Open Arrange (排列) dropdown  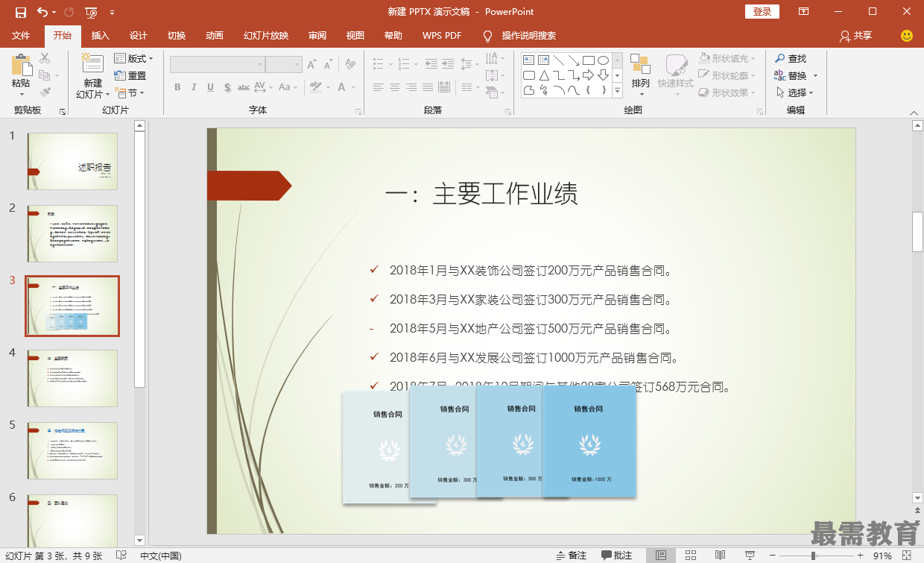click(x=640, y=75)
